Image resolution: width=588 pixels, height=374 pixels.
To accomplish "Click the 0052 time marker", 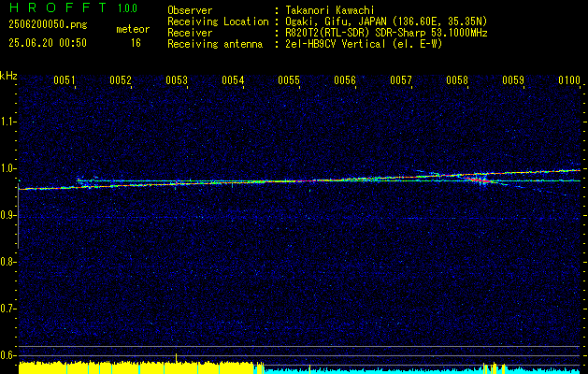I will (x=121, y=79).
